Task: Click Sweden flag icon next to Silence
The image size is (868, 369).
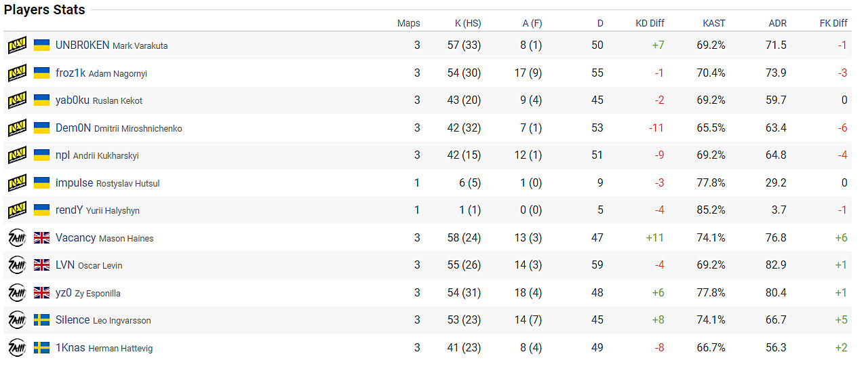Action: [x=42, y=320]
